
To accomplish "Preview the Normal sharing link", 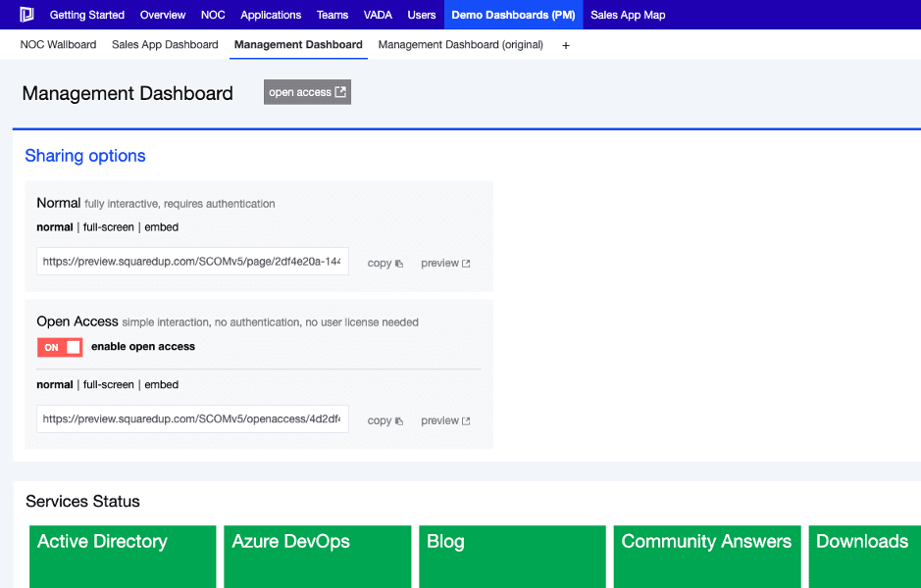I will [445, 263].
